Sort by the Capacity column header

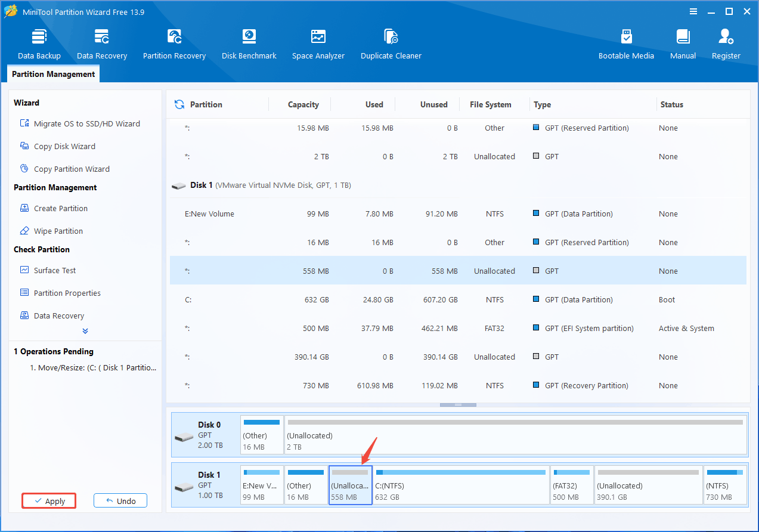point(303,104)
